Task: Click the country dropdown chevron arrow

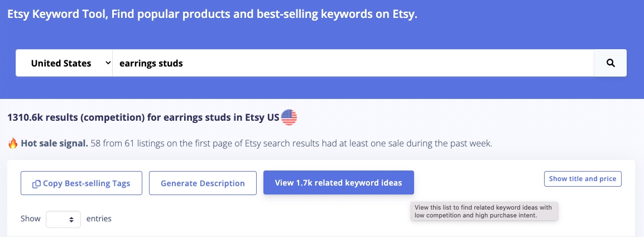Action: pos(108,63)
